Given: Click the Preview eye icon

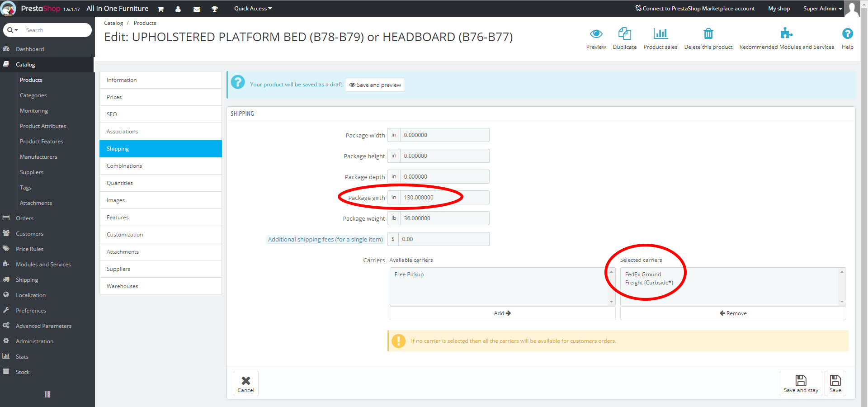Looking at the screenshot, I should tap(596, 34).
